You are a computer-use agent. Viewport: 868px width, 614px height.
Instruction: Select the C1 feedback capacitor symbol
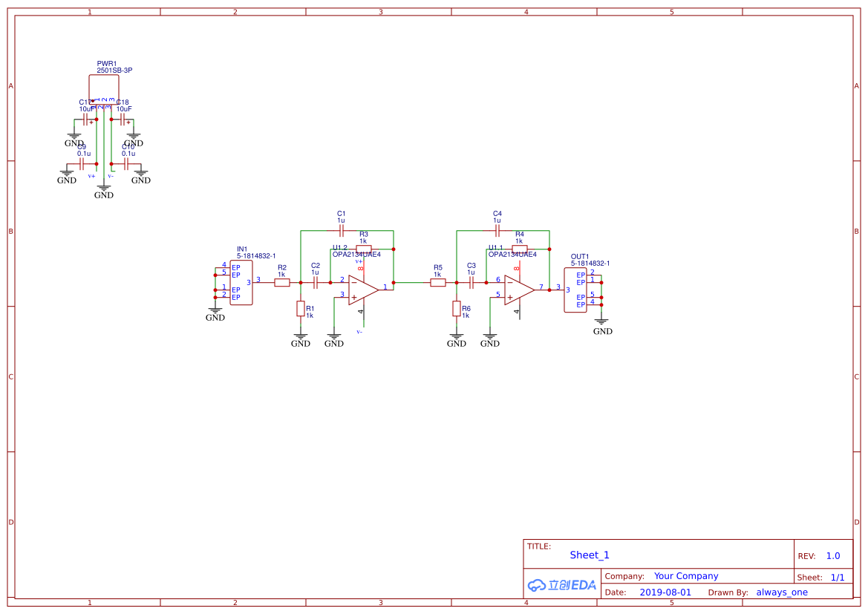pyautogui.click(x=341, y=230)
